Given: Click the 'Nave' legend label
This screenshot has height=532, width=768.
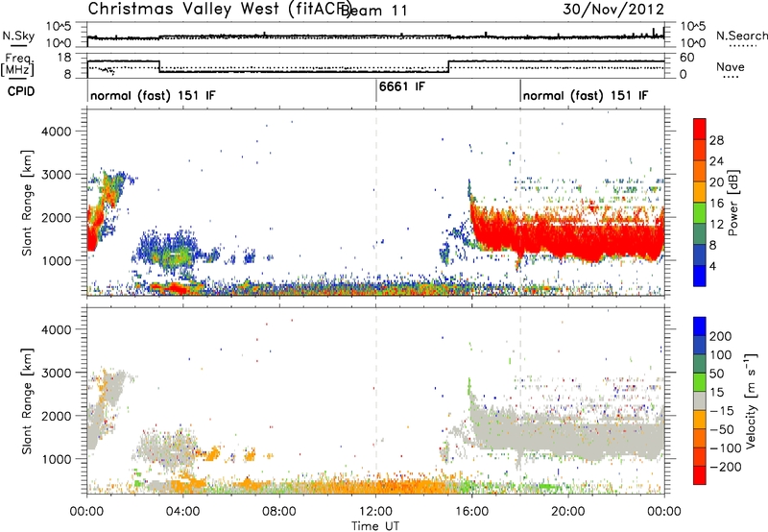Looking at the screenshot, I should [x=731, y=66].
